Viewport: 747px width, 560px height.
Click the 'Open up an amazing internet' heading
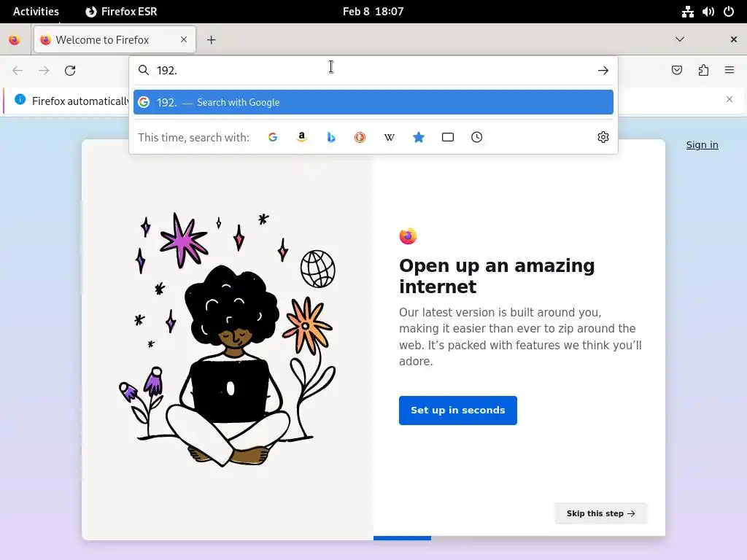pos(497,276)
